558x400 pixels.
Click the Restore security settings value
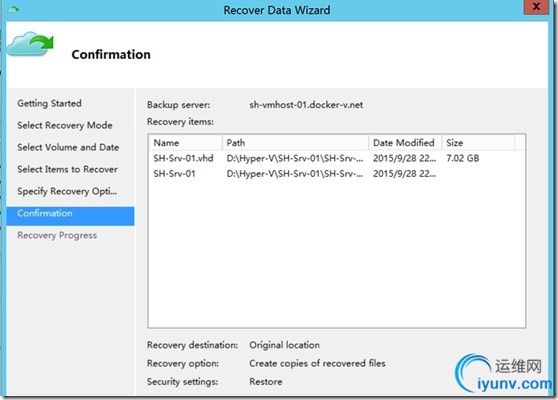click(266, 381)
